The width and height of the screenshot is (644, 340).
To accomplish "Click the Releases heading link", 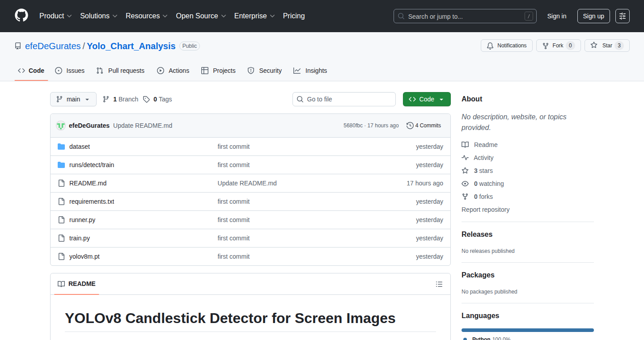I will (477, 234).
